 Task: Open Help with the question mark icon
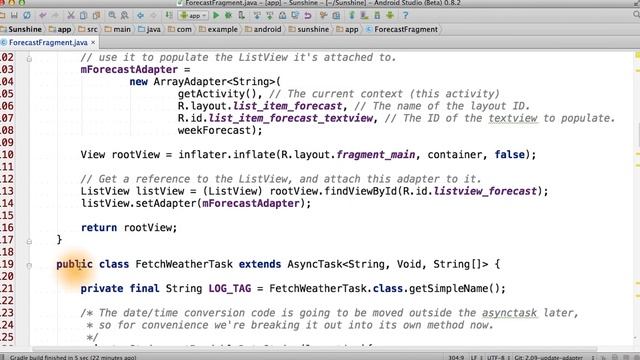(x=405, y=16)
